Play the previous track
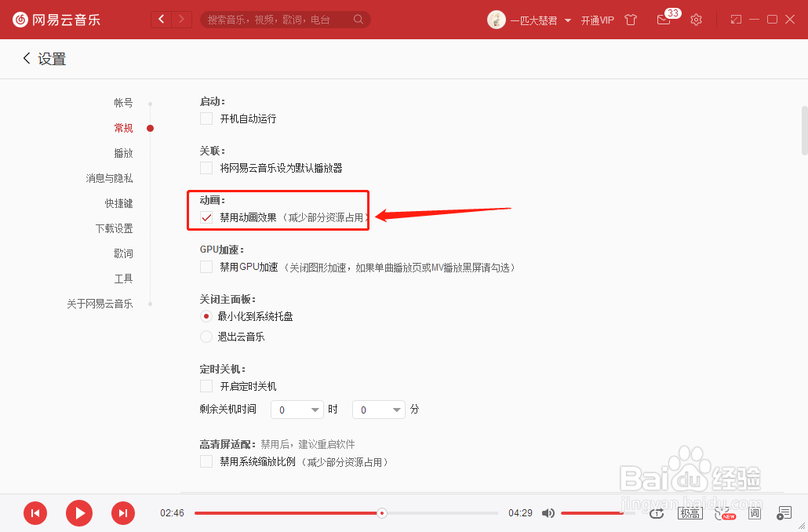The image size is (808, 532). point(35,513)
